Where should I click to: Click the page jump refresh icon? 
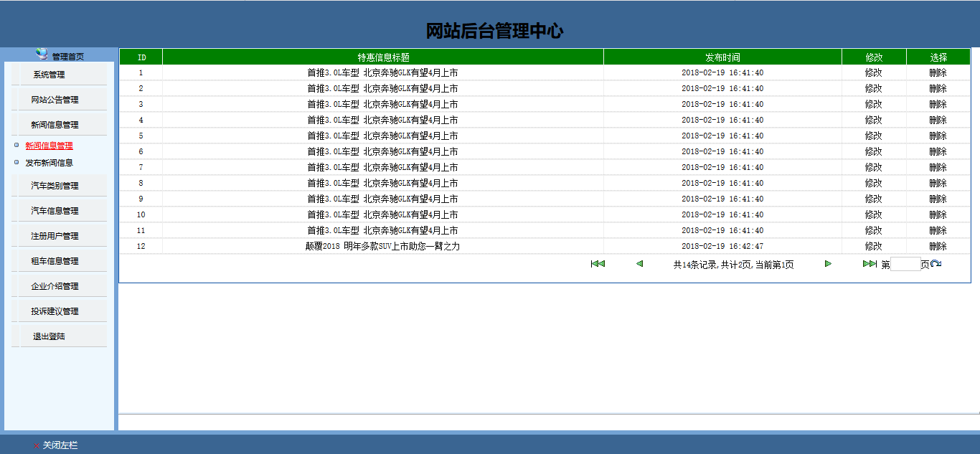[x=936, y=264]
